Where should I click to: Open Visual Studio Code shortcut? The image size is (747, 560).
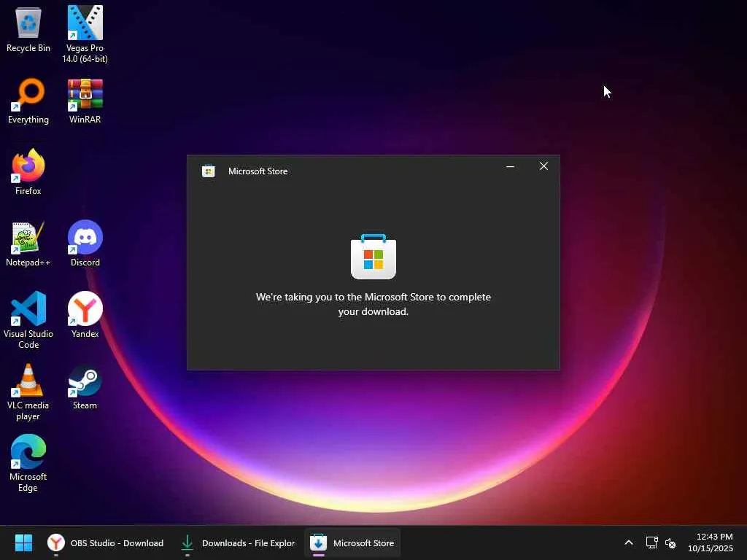(28, 320)
